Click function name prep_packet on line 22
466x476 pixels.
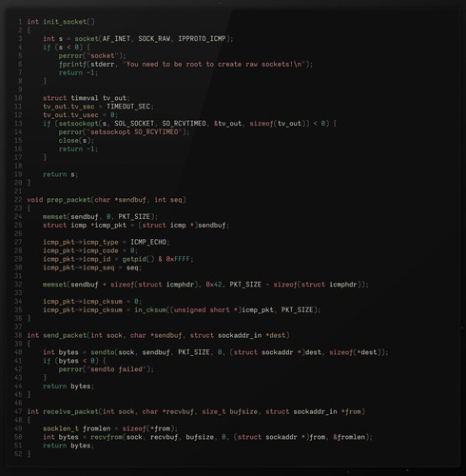[x=68, y=200]
